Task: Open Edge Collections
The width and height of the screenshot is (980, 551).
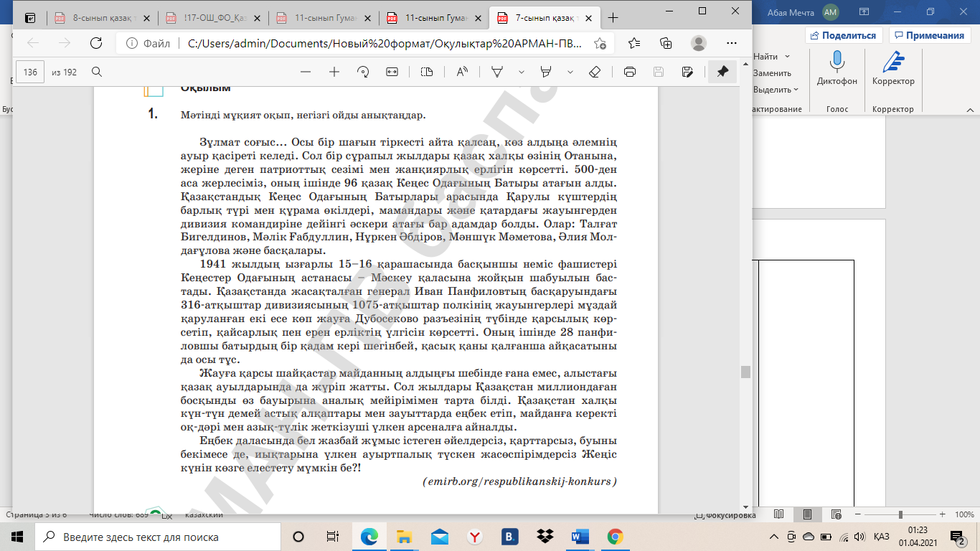Action: click(666, 43)
